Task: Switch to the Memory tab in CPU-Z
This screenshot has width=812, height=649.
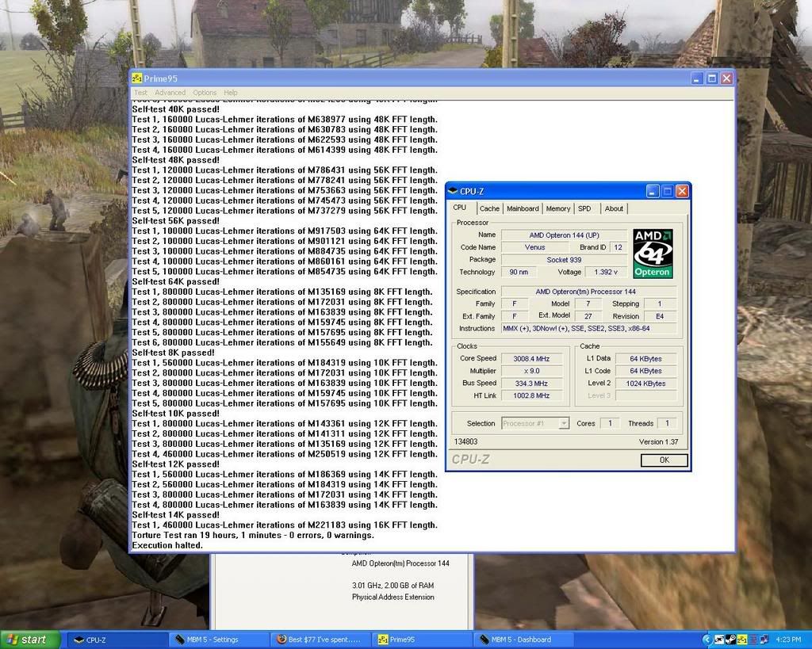Action: coord(557,208)
